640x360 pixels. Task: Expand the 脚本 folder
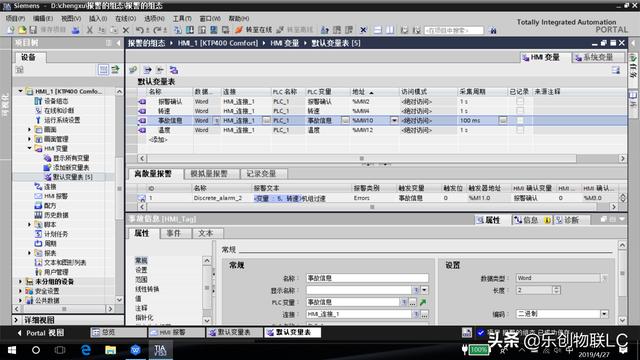[x=29, y=224]
